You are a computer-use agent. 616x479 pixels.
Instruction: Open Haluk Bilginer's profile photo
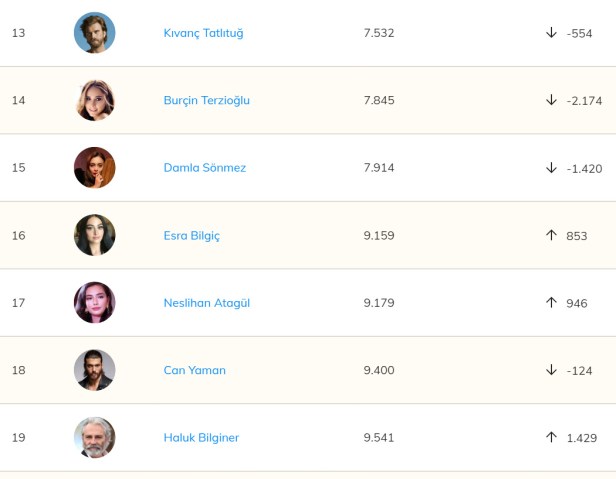[95, 438]
